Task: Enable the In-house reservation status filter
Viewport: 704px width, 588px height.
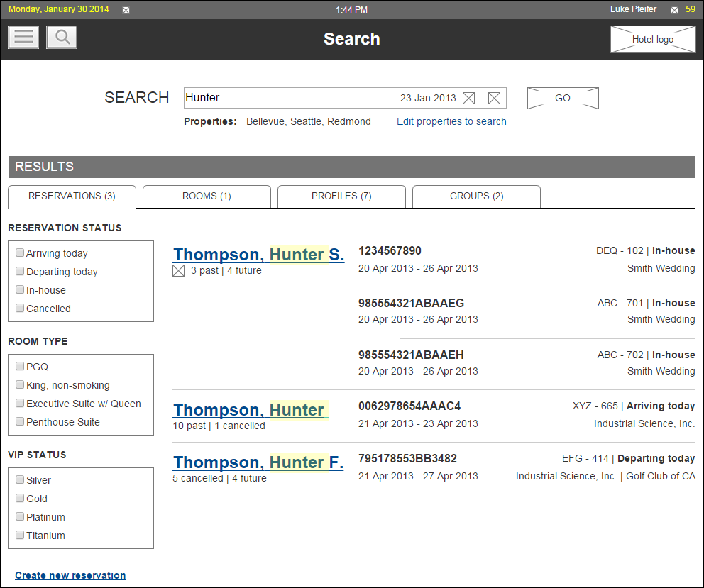Action: [19, 289]
